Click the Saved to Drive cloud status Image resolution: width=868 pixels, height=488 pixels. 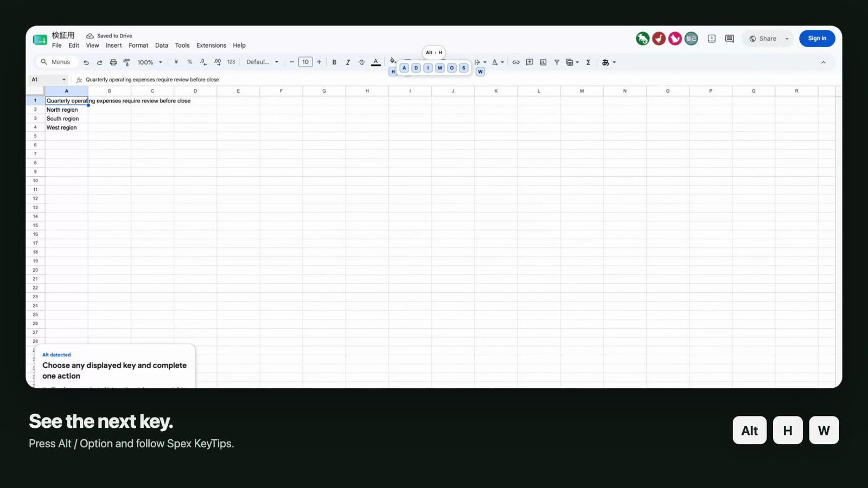(x=109, y=36)
